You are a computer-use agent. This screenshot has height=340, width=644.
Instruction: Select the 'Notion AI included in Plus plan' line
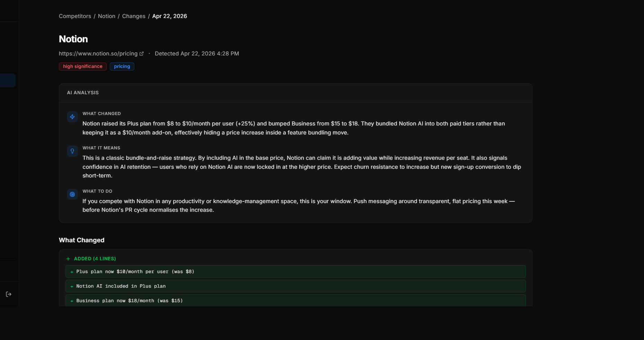point(296,286)
